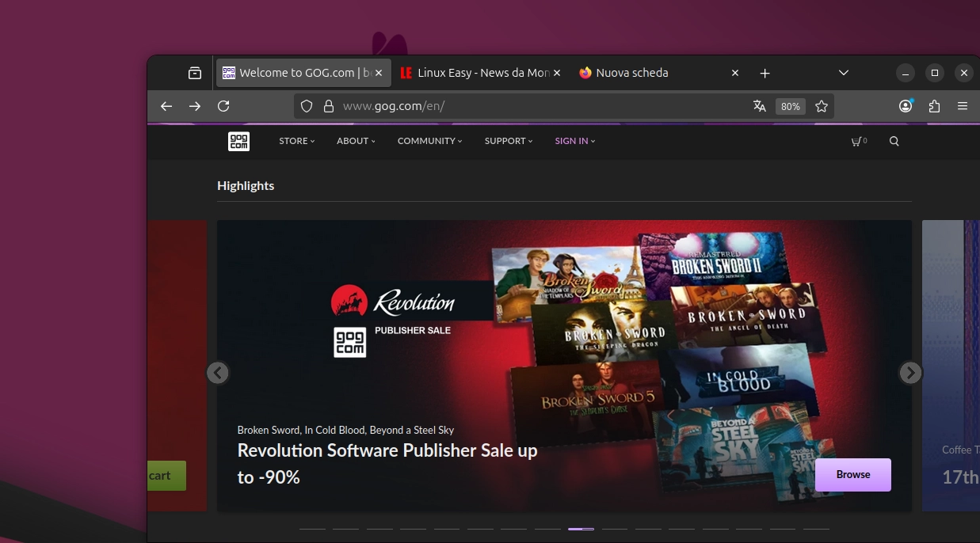Click inside the address bar
Screen dimensions: 980x543
coord(475,105)
